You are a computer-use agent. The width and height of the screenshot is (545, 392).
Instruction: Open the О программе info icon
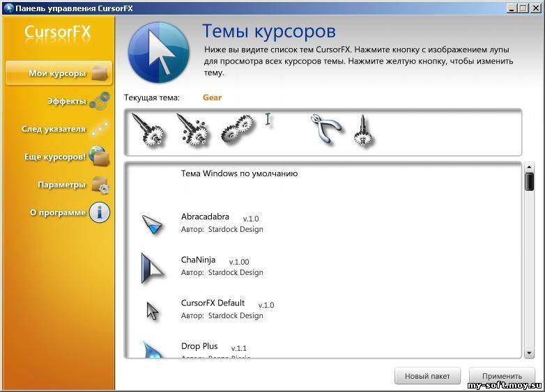tap(100, 212)
